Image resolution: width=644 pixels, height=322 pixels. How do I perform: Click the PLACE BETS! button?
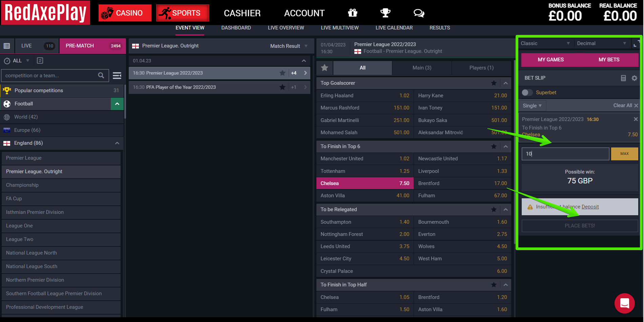[x=580, y=226]
